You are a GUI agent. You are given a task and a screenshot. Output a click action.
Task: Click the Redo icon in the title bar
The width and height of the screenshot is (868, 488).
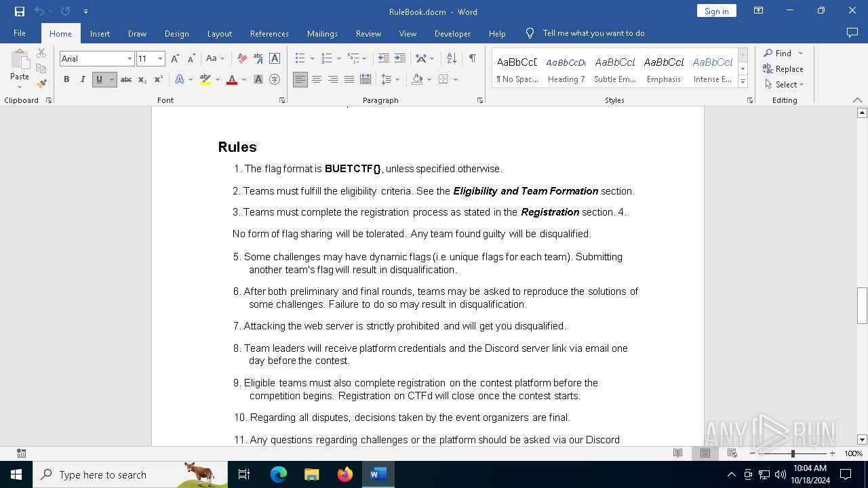(65, 12)
